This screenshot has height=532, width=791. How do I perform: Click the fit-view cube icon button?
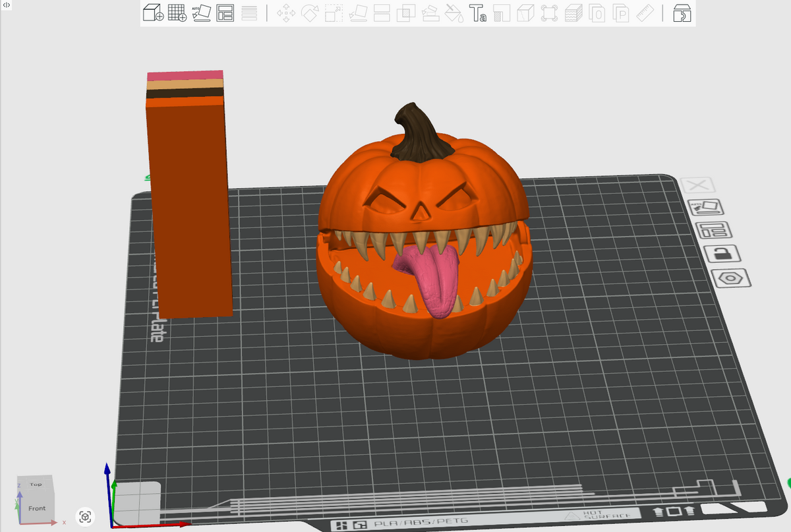click(x=84, y=517)
